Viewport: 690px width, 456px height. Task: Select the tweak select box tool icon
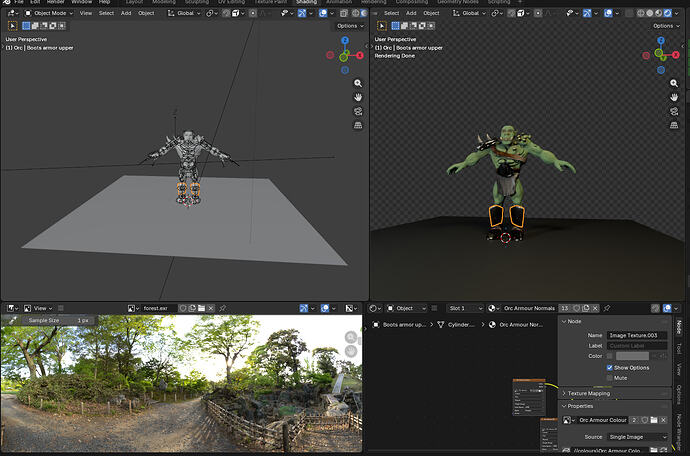12,26
